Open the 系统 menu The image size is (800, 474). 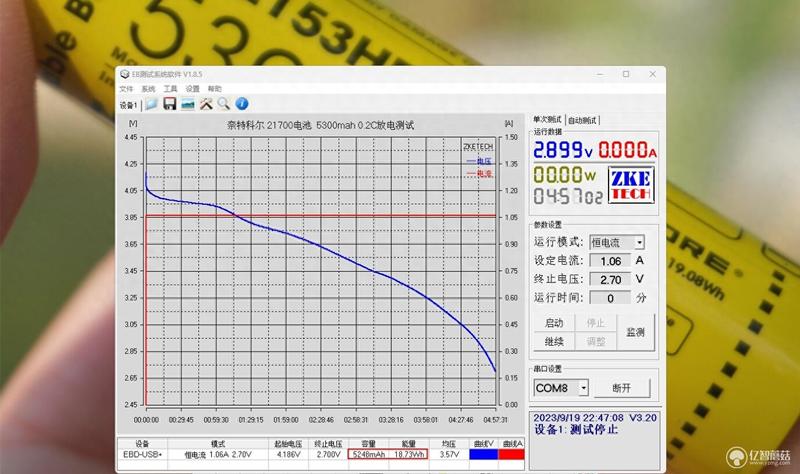148,89
